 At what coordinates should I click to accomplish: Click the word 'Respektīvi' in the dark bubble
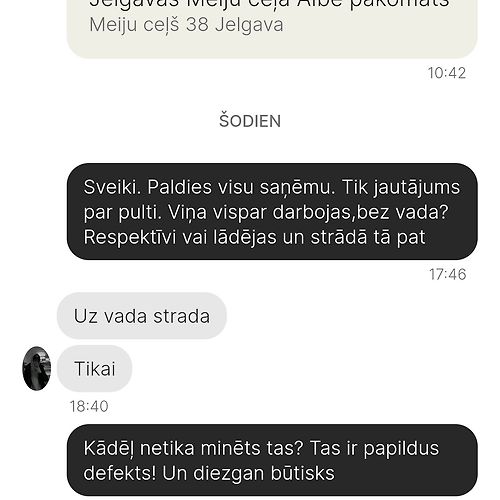[x=130, y=238]
